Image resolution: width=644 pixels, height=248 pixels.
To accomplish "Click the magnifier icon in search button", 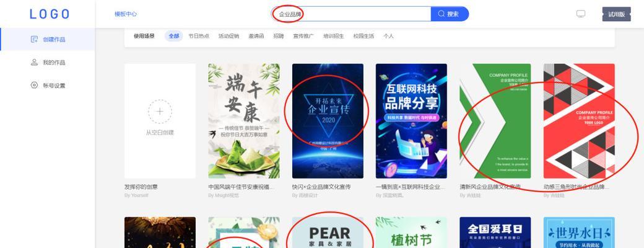I will click(442, 14).
